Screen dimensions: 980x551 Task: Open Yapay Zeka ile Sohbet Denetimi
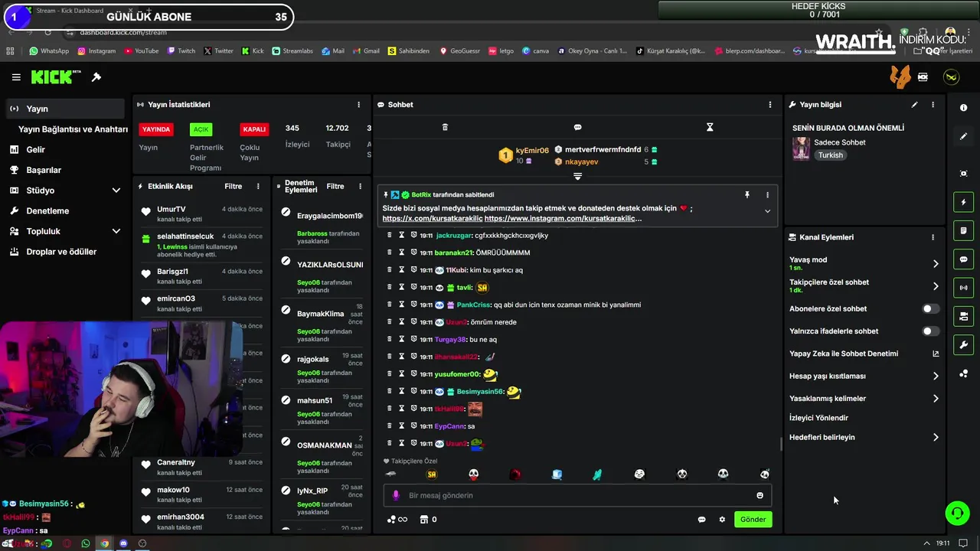864,354
